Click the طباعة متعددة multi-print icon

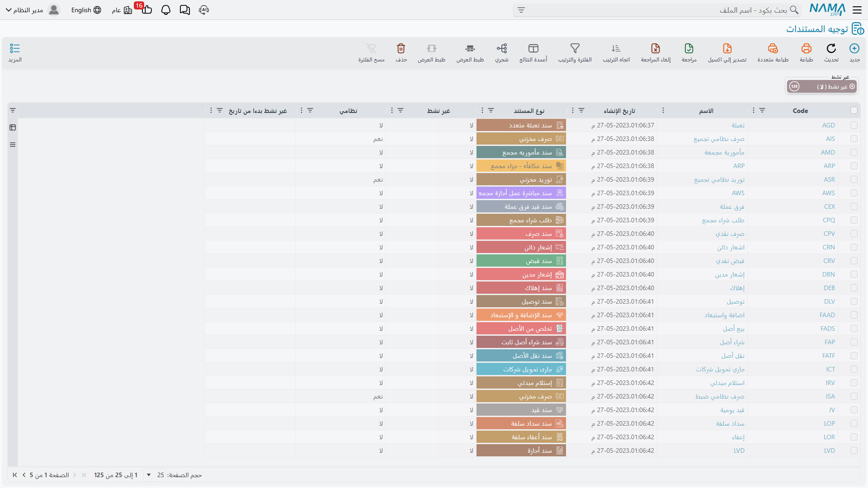[773, 49]
